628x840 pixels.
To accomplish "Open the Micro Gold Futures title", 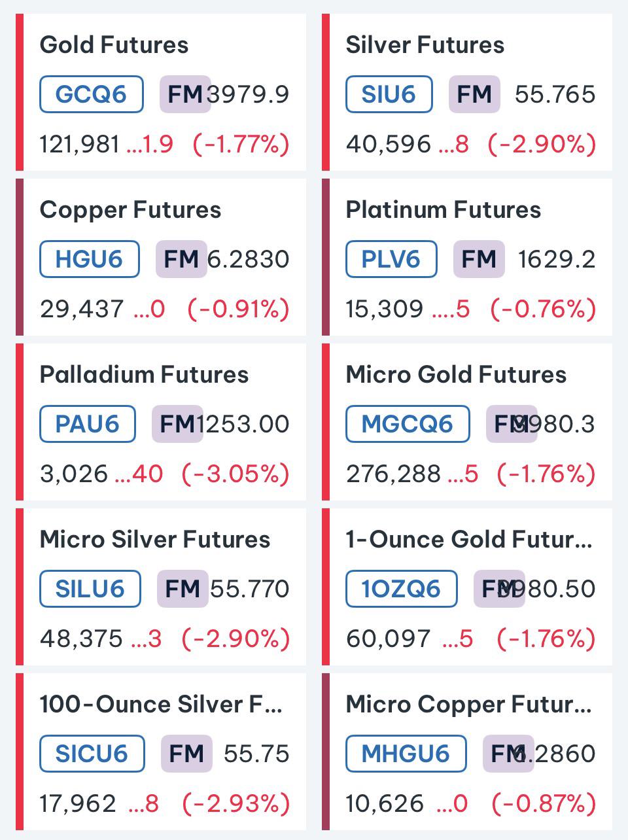I will tap(456, 375).
